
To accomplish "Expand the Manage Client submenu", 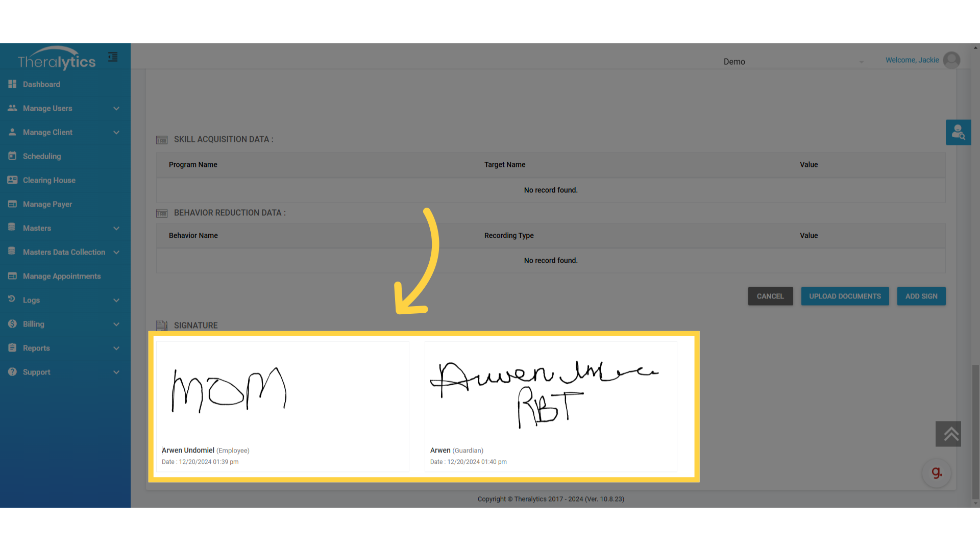I will [x=116, y=132].
